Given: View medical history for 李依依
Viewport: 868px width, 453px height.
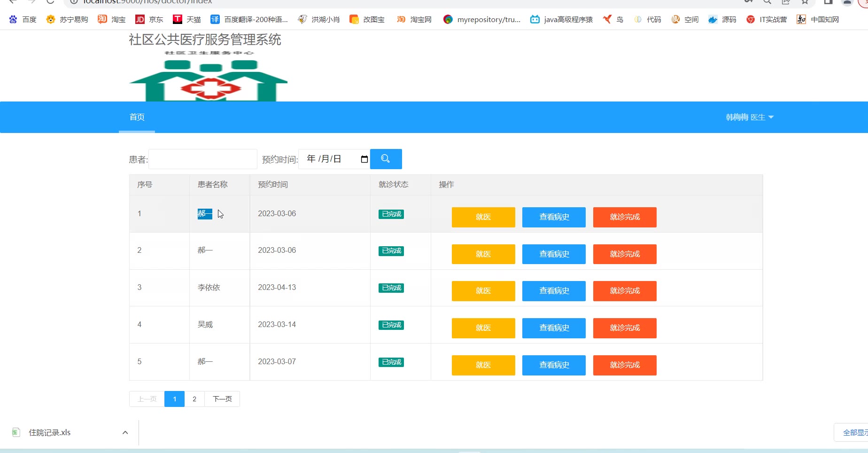Looking at the screenshot, I should point(554,291).
